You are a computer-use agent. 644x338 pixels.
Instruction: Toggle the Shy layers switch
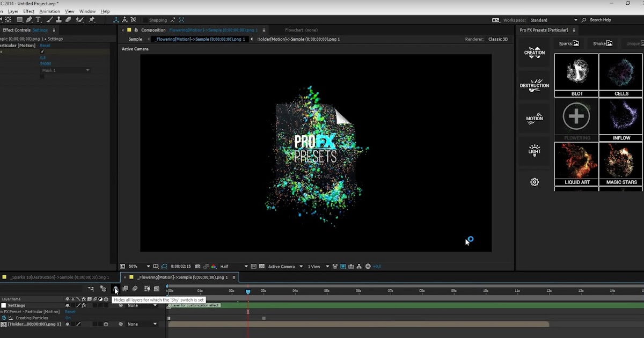pos(116,289)
